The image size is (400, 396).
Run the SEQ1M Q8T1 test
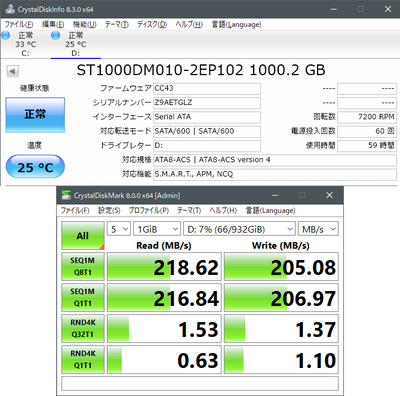click(83, 266)
